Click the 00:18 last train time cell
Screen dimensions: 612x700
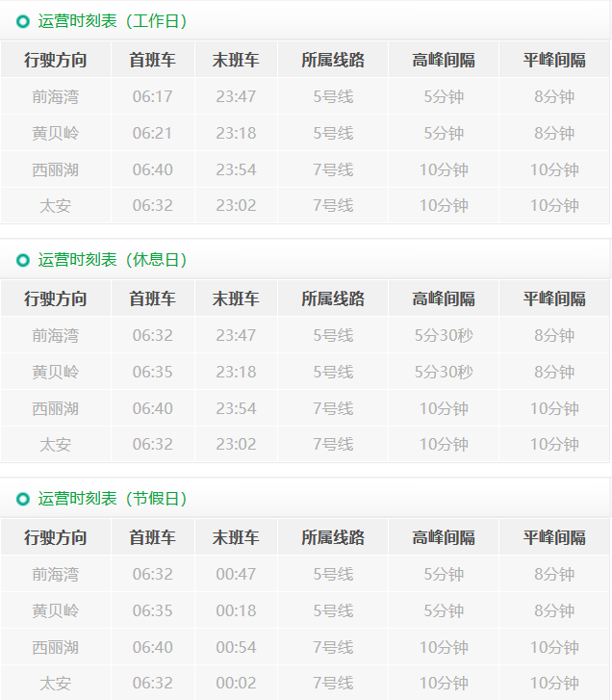pyautogui.click(x=236, y=610)
